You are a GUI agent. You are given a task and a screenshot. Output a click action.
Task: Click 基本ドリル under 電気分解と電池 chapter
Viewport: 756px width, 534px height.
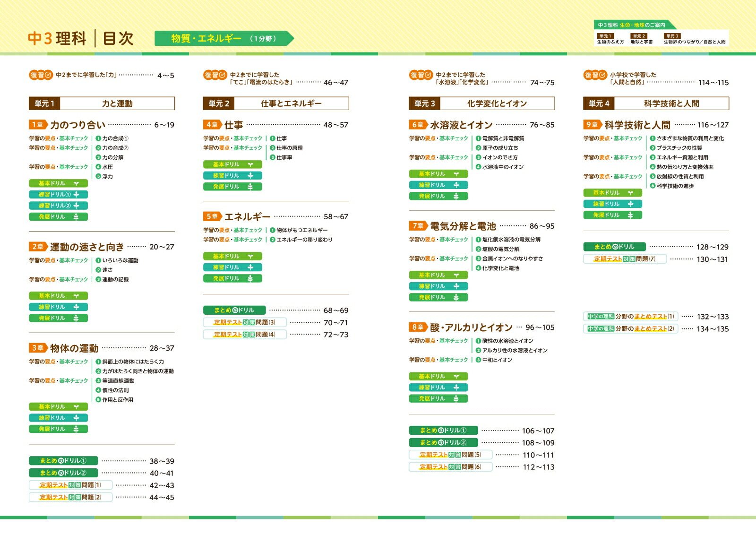click(x=438, y=275)
